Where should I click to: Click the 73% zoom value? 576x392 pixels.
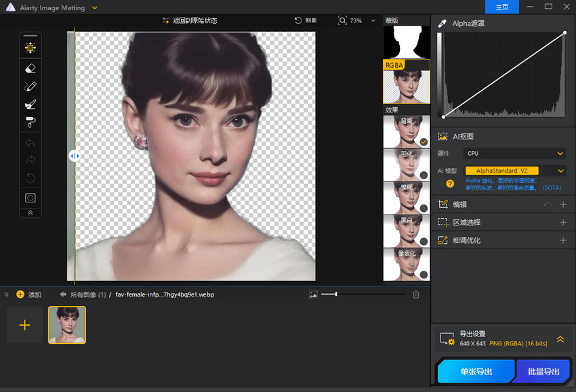pyautogui.click(x=356, y=20)
